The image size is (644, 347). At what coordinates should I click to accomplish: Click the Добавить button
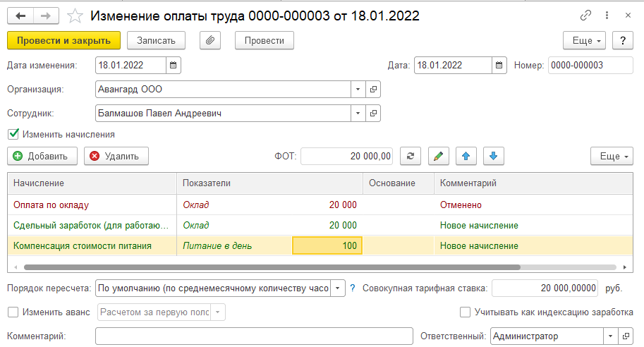(41, 156)
